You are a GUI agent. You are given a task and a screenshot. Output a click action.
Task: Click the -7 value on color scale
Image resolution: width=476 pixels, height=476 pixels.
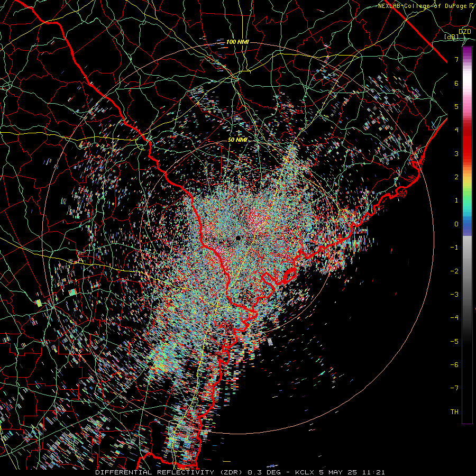coord(454,388)
